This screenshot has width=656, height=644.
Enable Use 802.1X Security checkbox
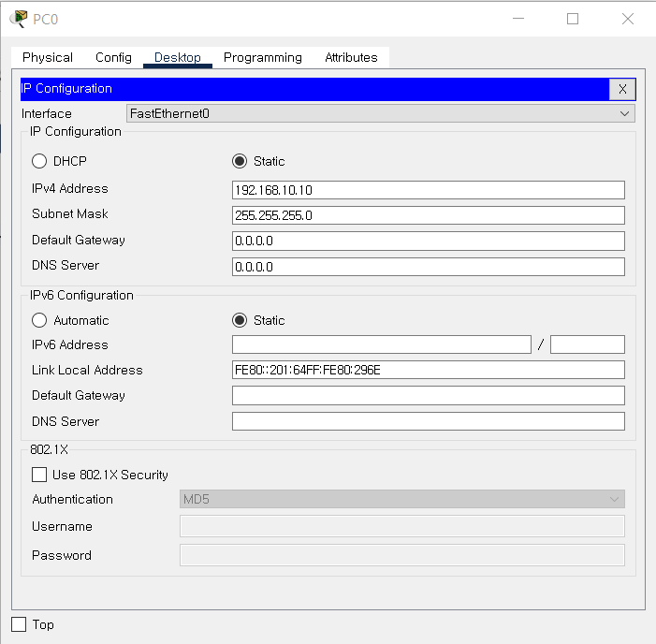click(39, 475)
